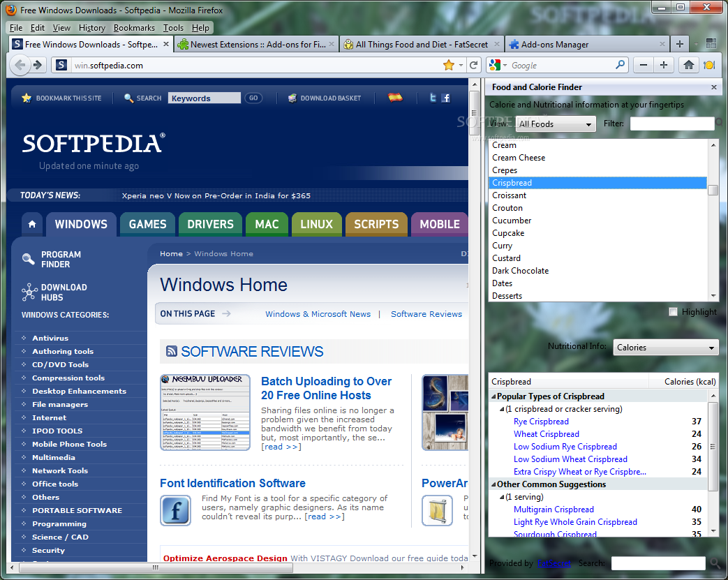Viewport: 728px width, 580px height.
Task: Click the sidebar search magnifier at bottom
Action: point(715,563)
